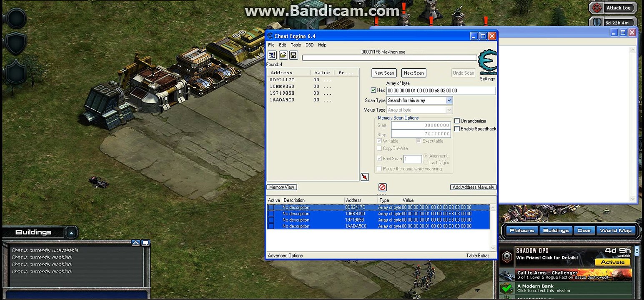Click the Shadow Ops skull emblem

point(507,257)
